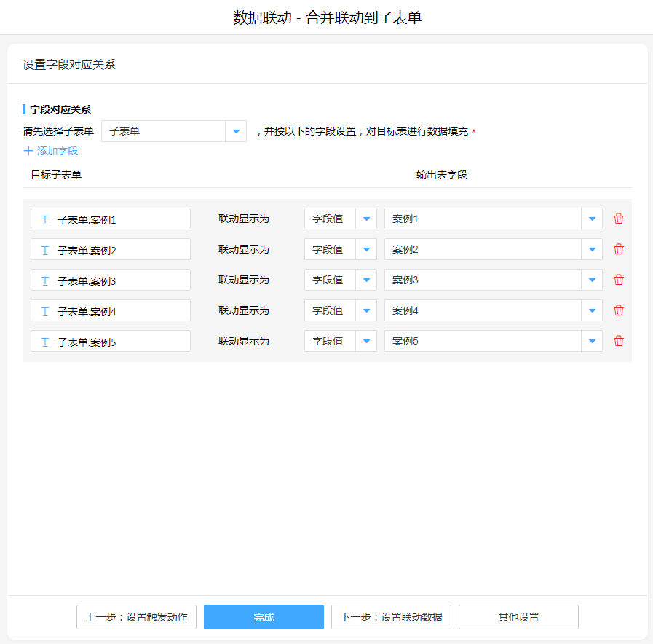653x644 pixels.
Task: Open output field dropdown showing 案例2
Action: coord(591,249)
